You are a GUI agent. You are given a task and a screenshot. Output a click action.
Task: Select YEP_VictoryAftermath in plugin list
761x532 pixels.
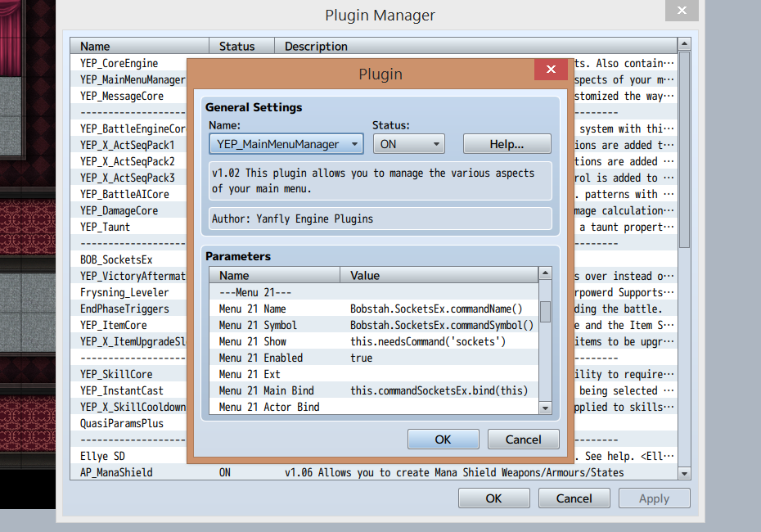pos(133,276)
